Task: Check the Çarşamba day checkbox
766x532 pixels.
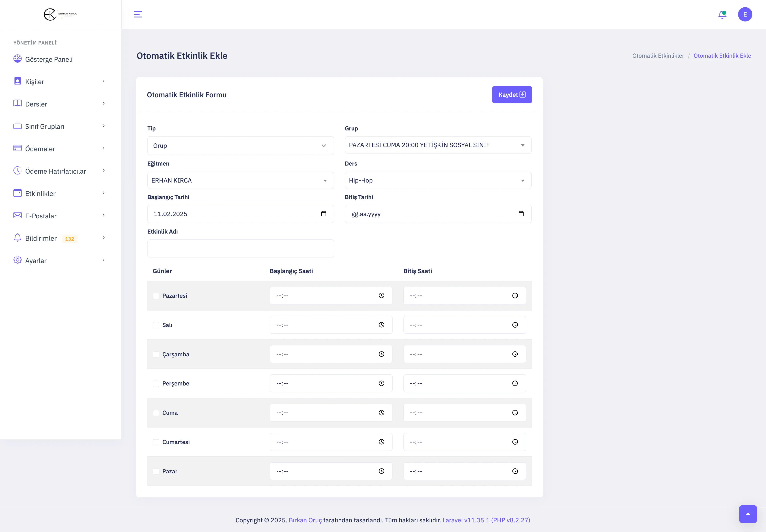Action: tap(156, 354)
